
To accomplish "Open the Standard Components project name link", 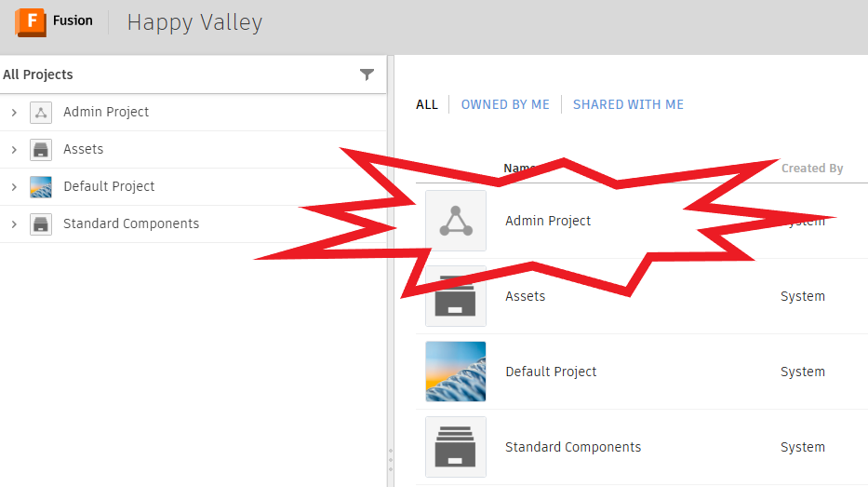I will pos(573,447).
